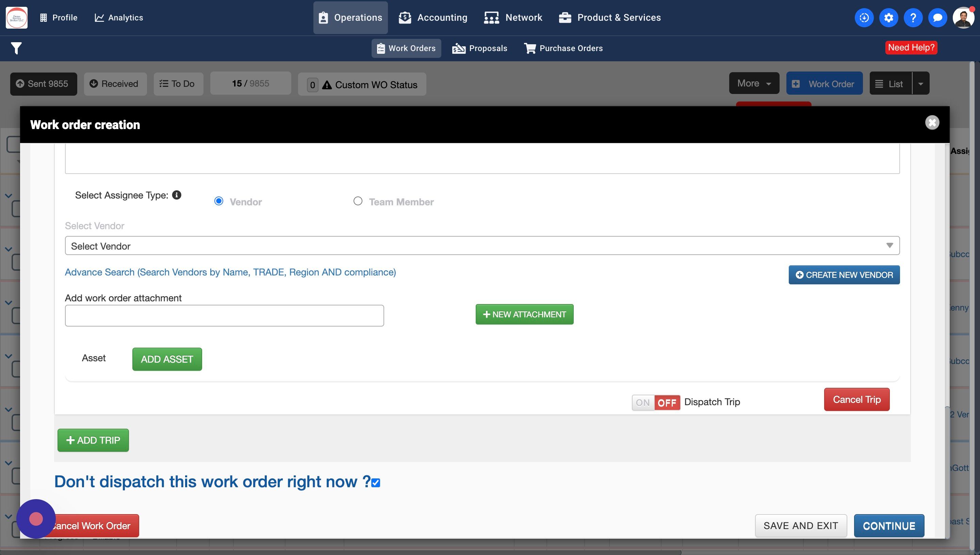
Task: Toggle the Dispatch Trip switch
Action: [655, 402]
